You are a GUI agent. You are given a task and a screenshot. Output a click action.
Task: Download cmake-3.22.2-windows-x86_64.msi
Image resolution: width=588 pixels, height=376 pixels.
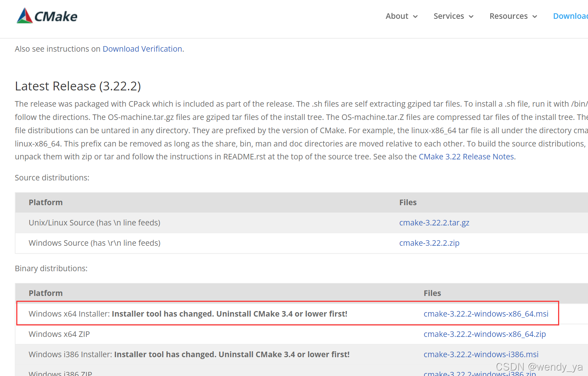486,314
